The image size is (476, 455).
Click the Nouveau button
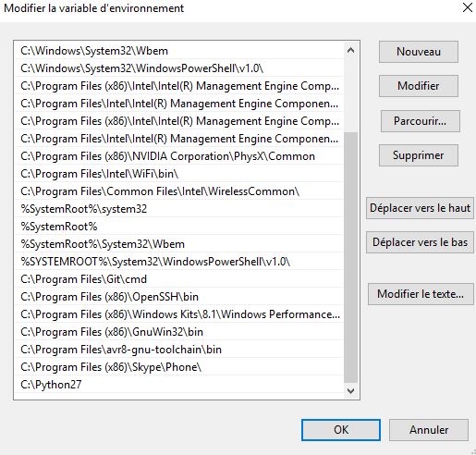coord(419,52)
